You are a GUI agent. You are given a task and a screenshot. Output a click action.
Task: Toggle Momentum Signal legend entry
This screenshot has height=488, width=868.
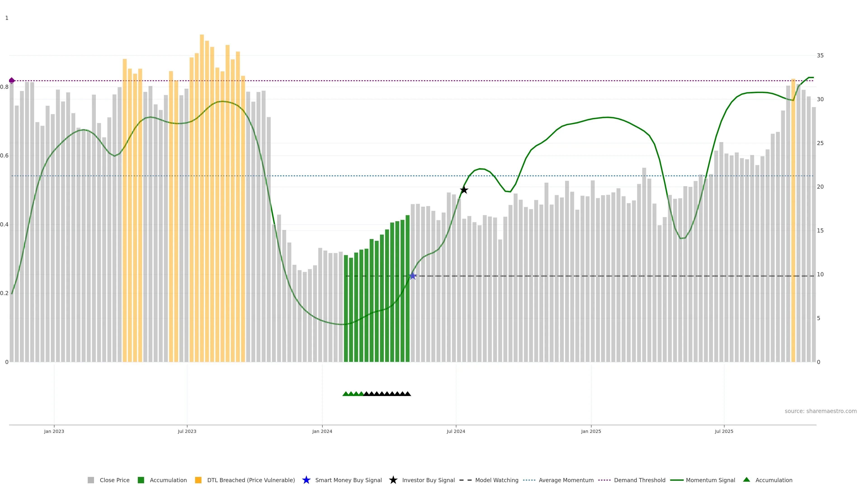pyautogui.click(x=710, y=480)
